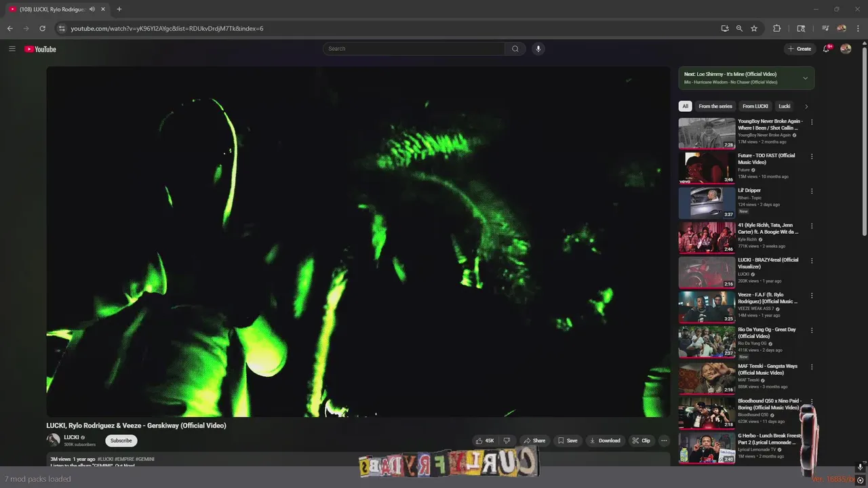Select the All filter chip

[685, 106]
